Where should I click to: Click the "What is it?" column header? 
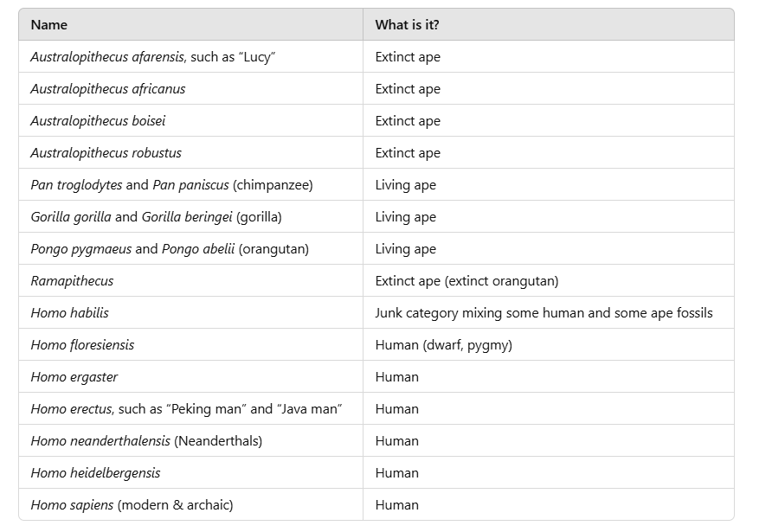(x=549, y=24)
